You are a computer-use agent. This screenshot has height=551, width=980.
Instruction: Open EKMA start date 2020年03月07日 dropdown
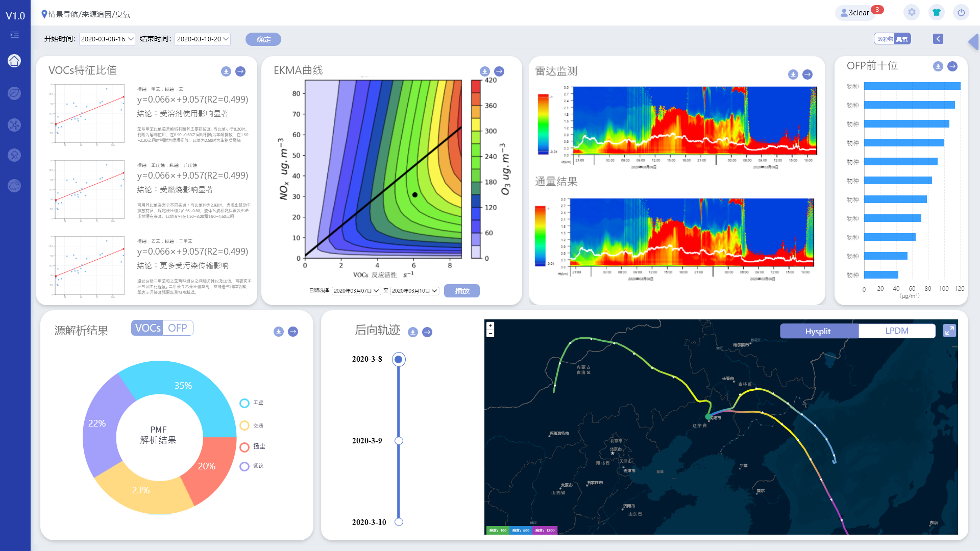click(x=356, y=291)
